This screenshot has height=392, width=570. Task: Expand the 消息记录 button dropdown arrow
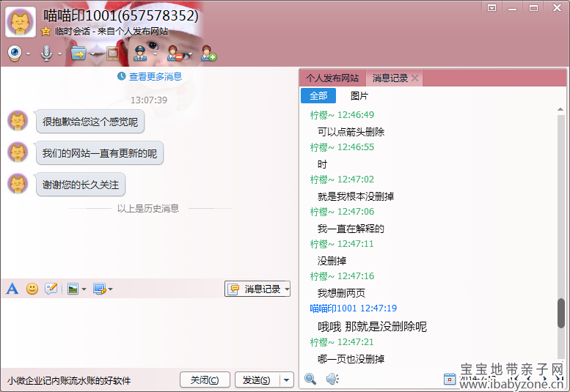[287, 289]
